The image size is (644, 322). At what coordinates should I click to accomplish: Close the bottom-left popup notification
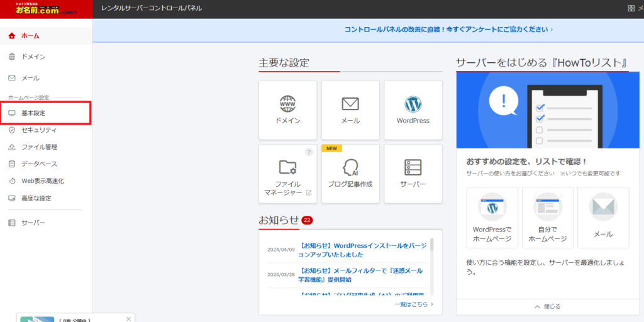coord(128,318)
